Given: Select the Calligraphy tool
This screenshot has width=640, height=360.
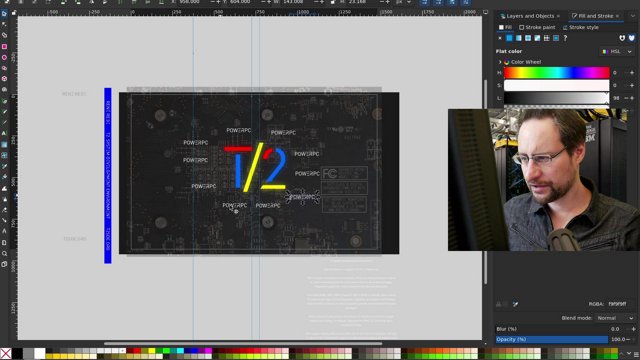Looking at the screenshot, I should (x=4, y=122).
